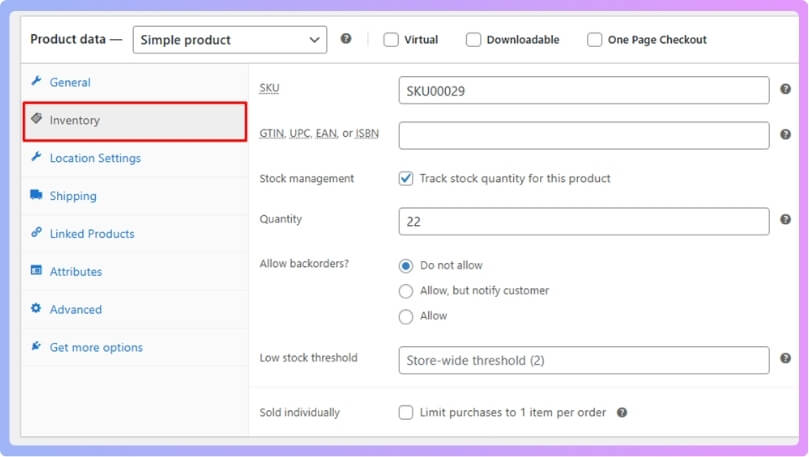
Task: Click the Attributes list icon
Action: 36,270
